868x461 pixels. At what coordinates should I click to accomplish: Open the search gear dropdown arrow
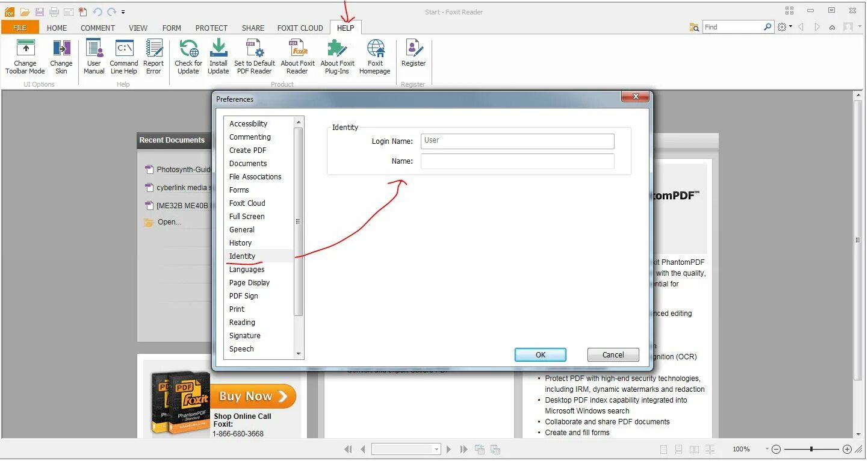click(790, 27)
